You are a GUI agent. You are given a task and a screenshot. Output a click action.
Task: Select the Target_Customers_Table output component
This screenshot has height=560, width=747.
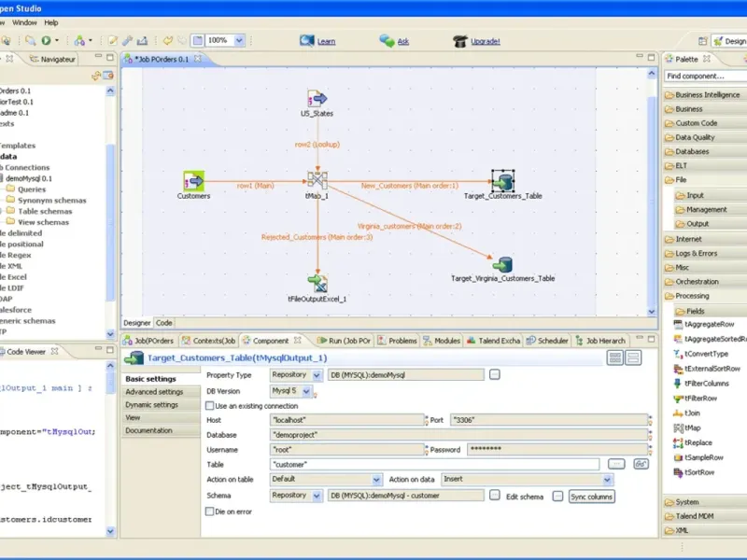[503, 181]
